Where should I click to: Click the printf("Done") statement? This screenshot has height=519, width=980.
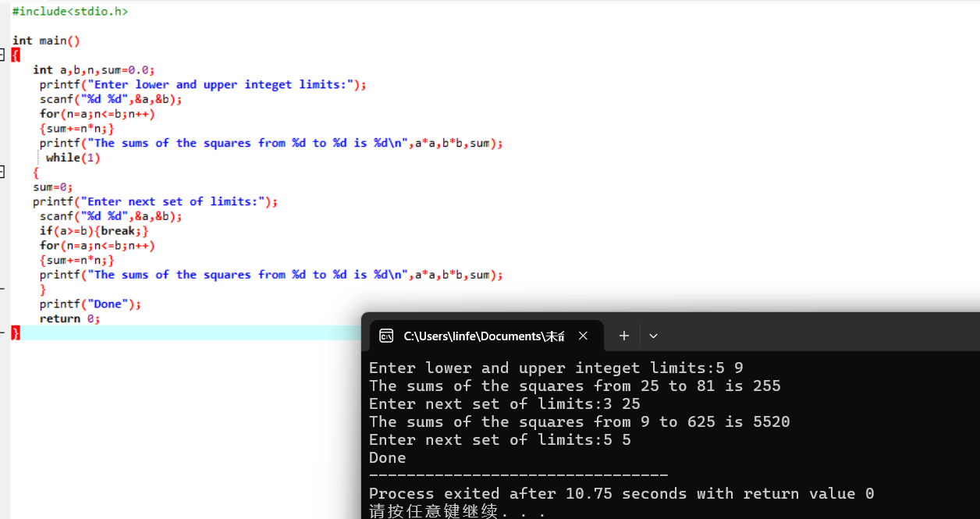(91, 304)
